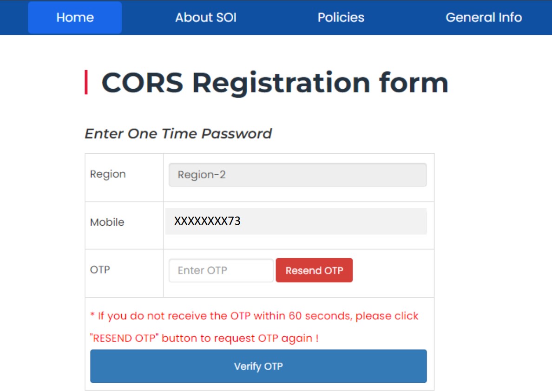Select the greyed-out Region-2 field
This screenshot has width=552, height=392.
(x=297, y=175)
